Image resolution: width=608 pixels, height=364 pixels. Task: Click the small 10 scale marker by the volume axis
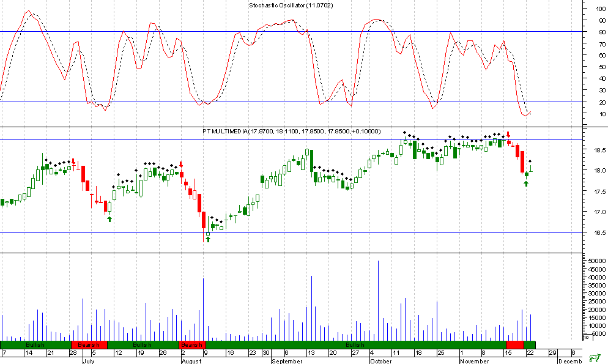587,338
